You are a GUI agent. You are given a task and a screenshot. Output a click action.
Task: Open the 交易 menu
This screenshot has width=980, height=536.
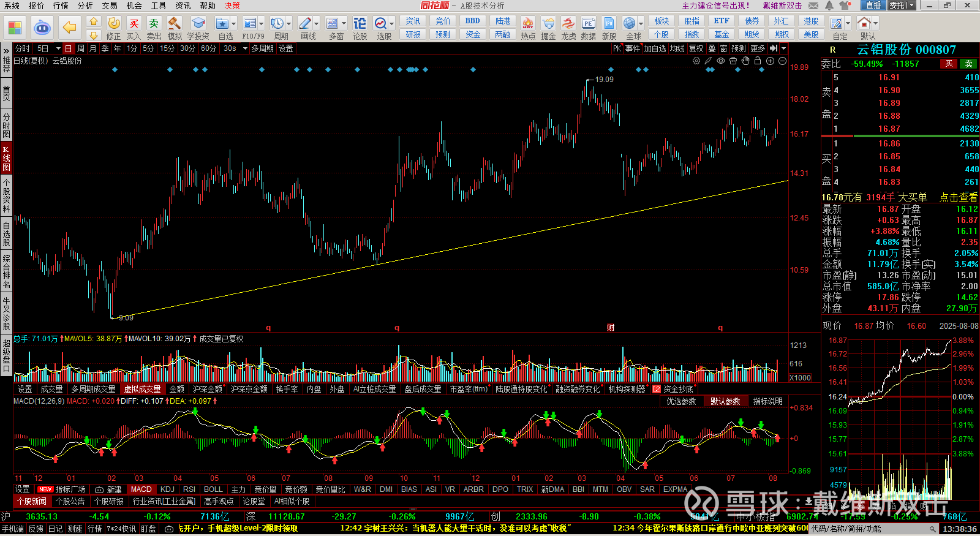pos(110,6)
